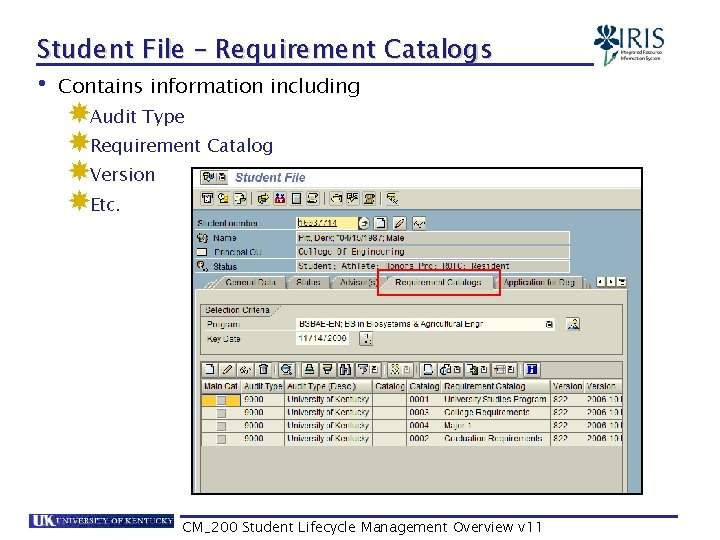Click the Status row icon
The width and height of the screenshot is (720, 540).
(x=202, y=266)
